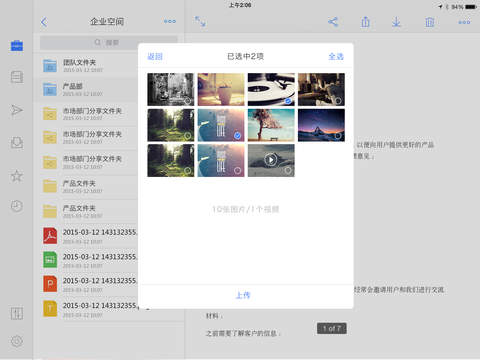Select the black and white street photo
This screenshot has height=360, width=480.
171,89
